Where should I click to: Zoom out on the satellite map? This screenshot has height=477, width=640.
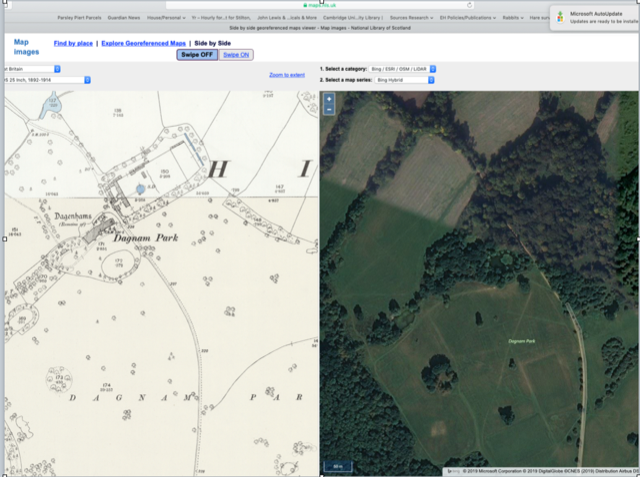[x=329, y=109]
